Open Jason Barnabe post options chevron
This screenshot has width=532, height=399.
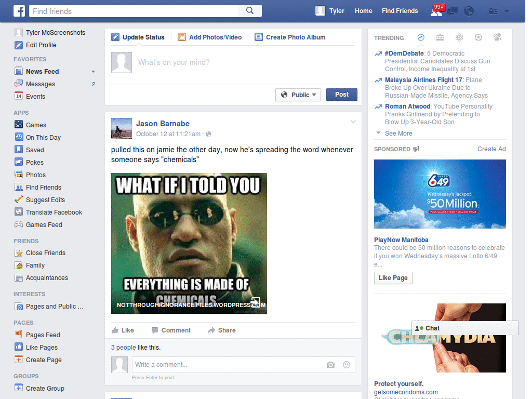pyautogui.click(x=353, y=122)
